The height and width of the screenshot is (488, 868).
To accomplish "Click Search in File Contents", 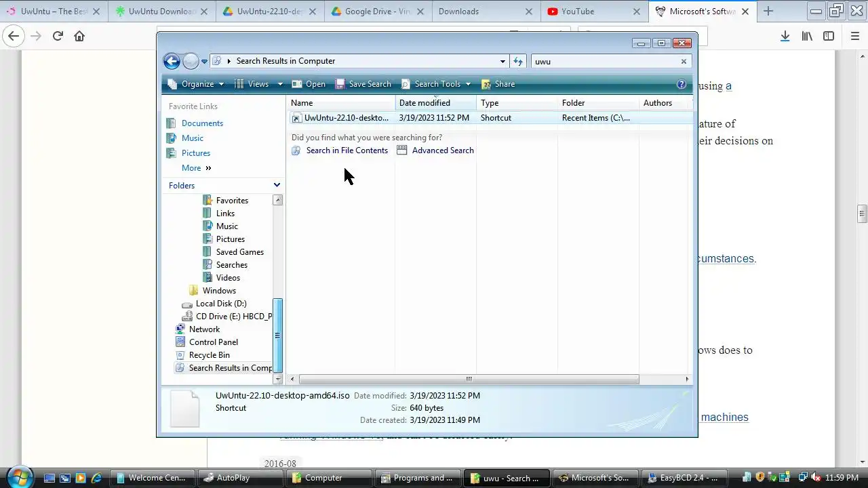I will [340, 150].
